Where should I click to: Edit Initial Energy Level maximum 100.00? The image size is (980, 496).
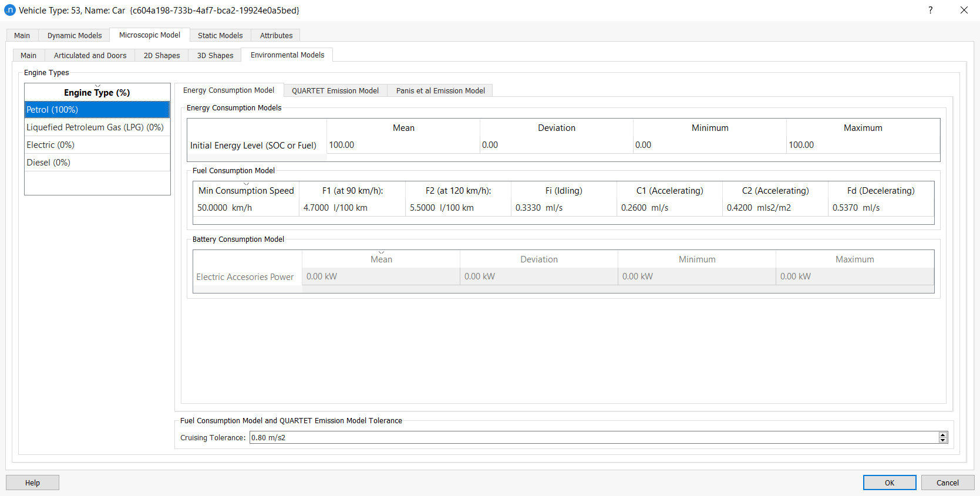point(863,145)
